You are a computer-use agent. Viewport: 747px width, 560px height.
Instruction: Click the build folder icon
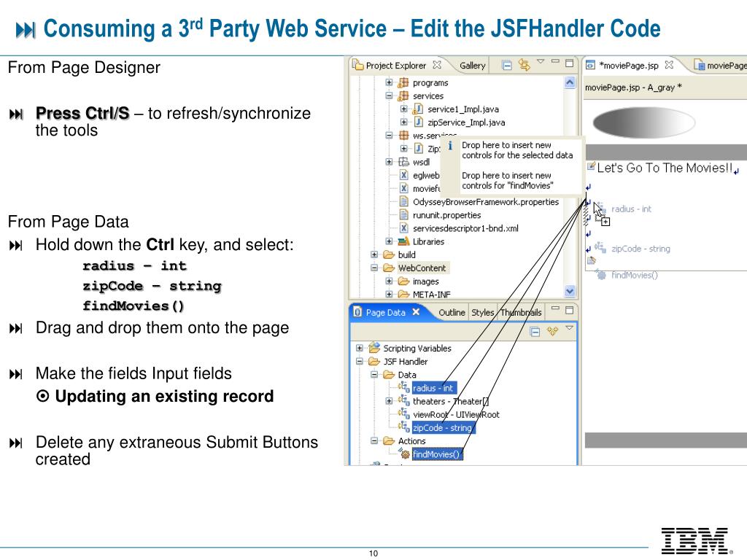(389, 254)
